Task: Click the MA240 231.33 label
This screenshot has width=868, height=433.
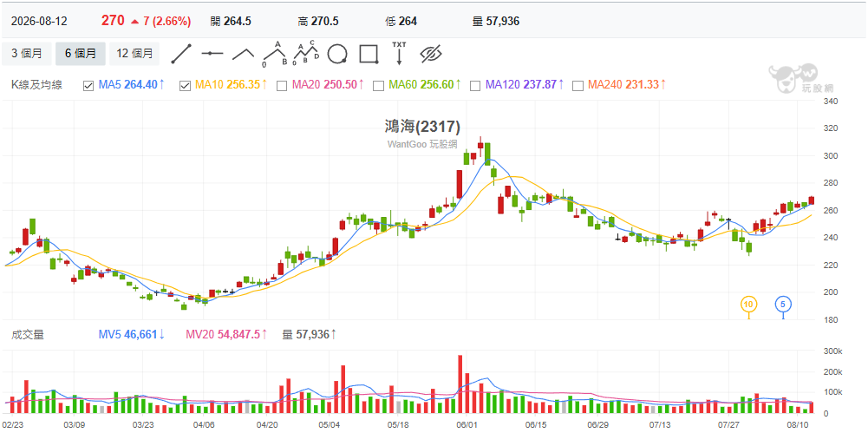Action: 627,85
